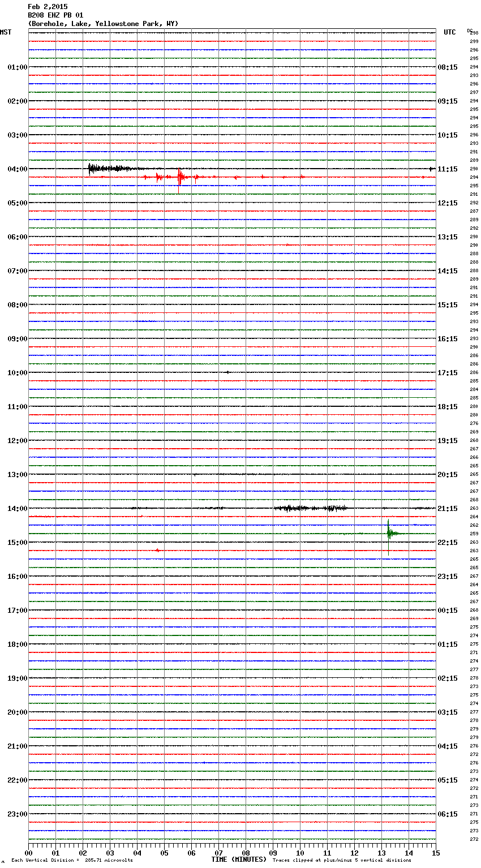This screenshot has width=481, height=868.
Task: Click the tall red spike near minute 5.5
Action: point(179,178)
